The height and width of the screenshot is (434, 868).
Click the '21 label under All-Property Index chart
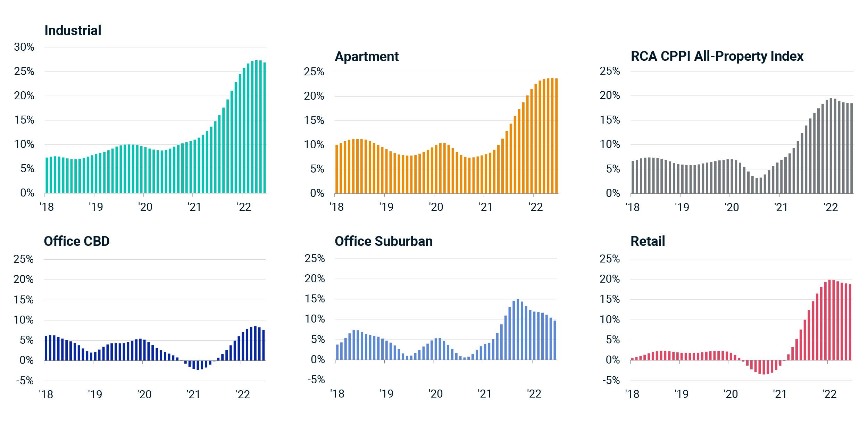(x=781, y=208)
